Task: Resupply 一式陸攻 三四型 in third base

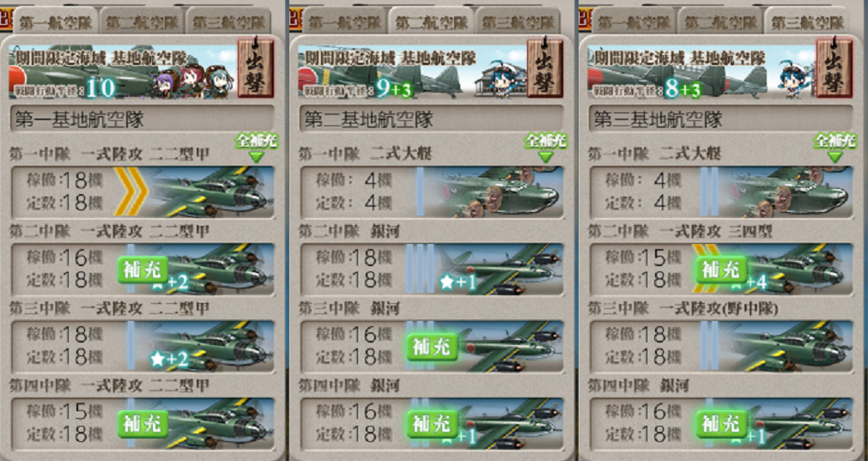Action: coord(722,270)
